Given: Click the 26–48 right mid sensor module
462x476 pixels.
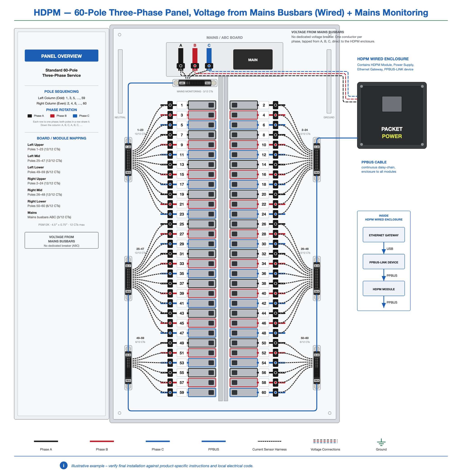Looking at the screenshot, I should tap(316, 279).
